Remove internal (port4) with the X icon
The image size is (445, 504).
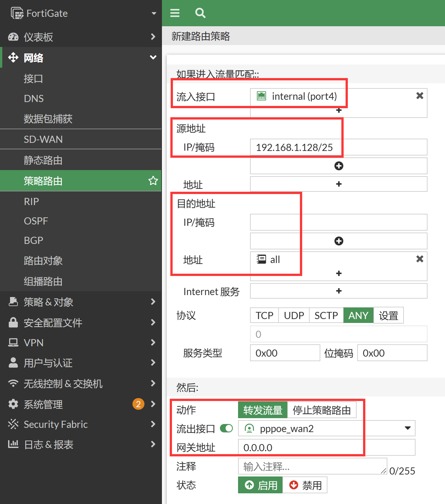coord(420,96)
